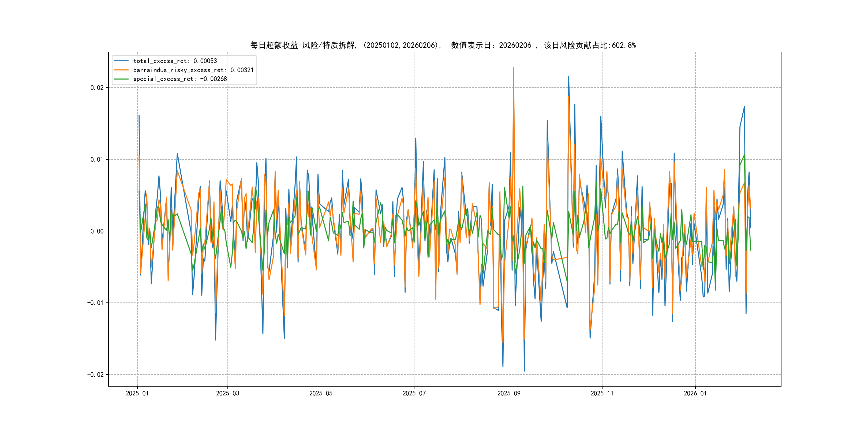Click the -0.02 y-axis tick label

95,375
